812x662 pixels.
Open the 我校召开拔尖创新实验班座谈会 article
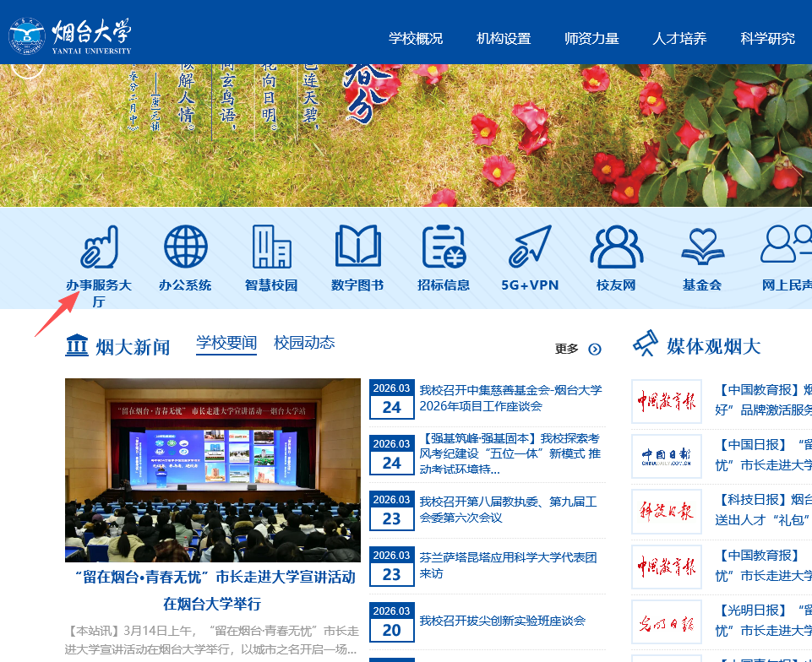[502, 621]
